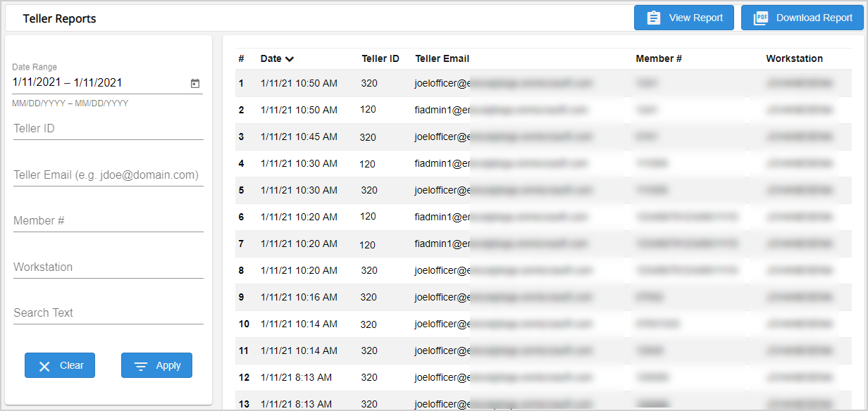868x411 pixels.
Task: Click the Workstation column header
Action: 794,59
